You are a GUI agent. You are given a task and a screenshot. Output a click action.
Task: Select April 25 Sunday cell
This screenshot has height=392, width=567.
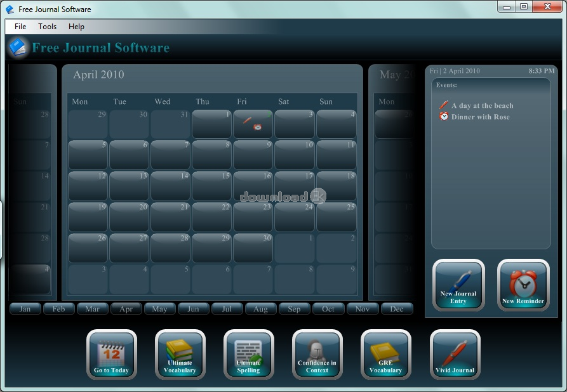[337, 217]
